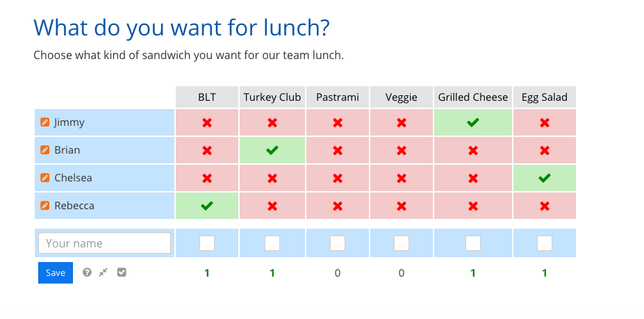Click the edit pencil beside Chelsea
644x319 pixels.
click(45, 178)
